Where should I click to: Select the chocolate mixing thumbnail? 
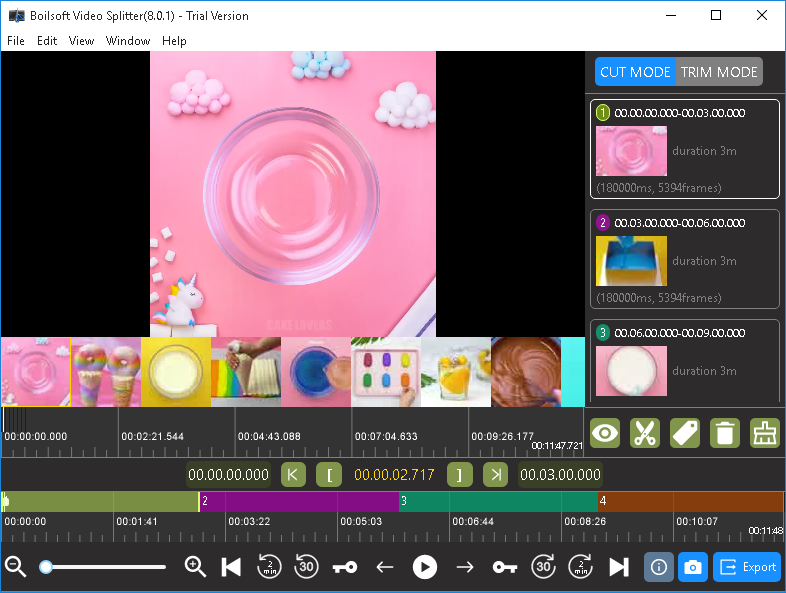pyautogui.click(x=526, y=372)
